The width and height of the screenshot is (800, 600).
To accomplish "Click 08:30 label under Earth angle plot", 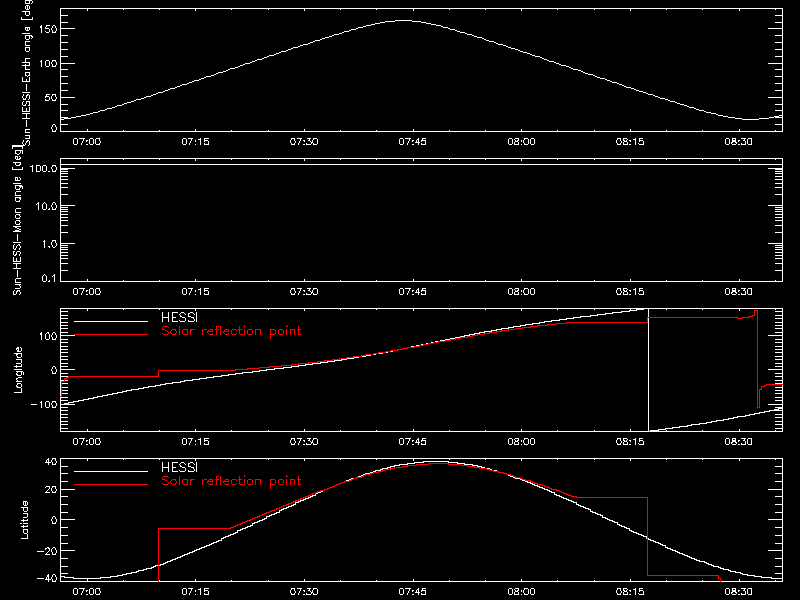I will click(x=739, y=141).
